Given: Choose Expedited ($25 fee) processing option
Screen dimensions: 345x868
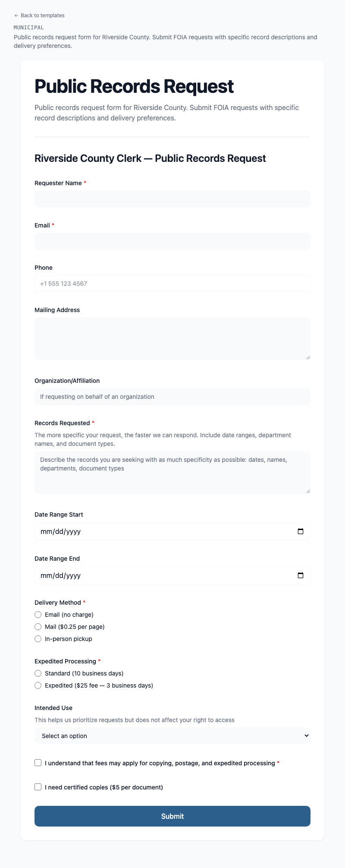Looking at the screenshot, I should (x=38, y=685).
